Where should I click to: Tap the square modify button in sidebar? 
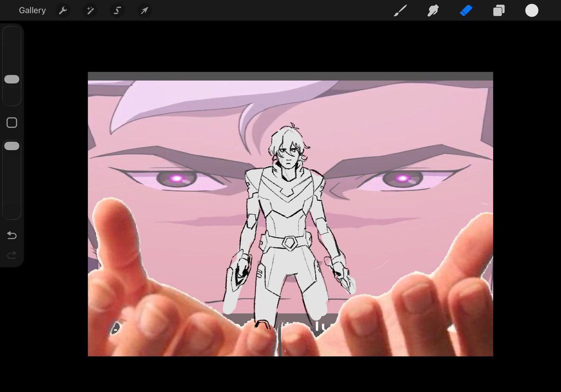[12, 123]
